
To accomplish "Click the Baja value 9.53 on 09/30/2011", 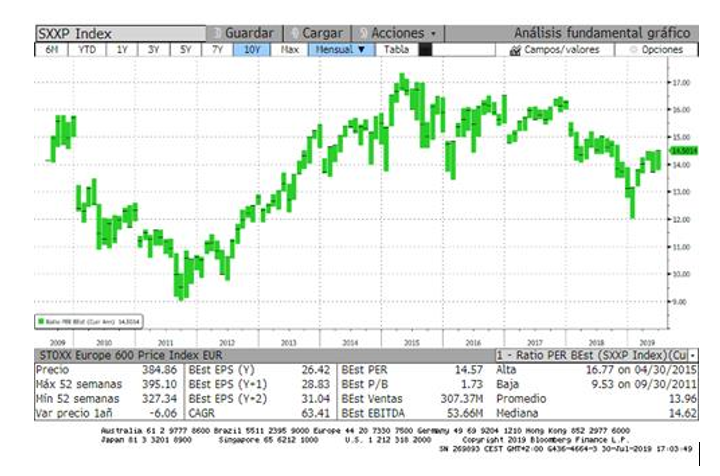I will tap(644, 384).
